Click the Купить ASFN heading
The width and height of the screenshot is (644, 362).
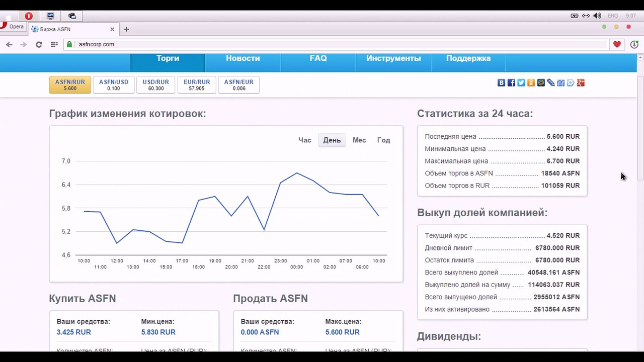83,299
